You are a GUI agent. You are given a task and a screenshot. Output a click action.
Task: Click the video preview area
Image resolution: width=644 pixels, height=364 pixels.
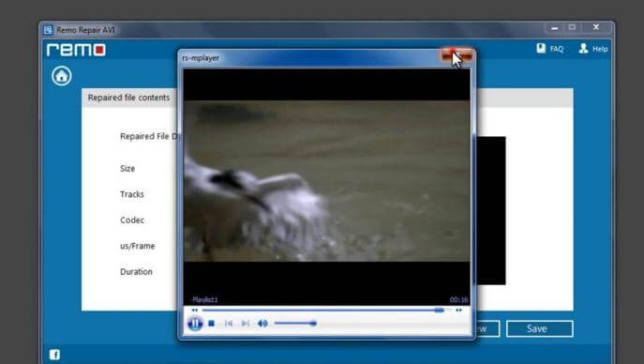(327, 181)
